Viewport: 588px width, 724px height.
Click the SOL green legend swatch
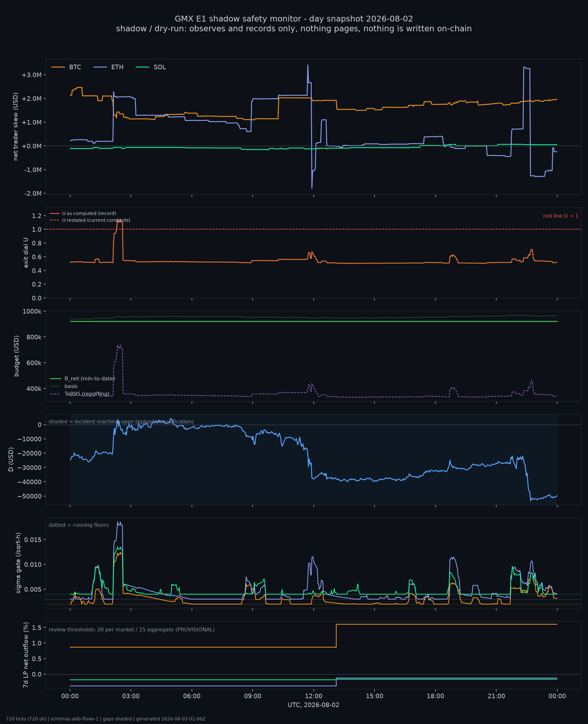point(142,67)
